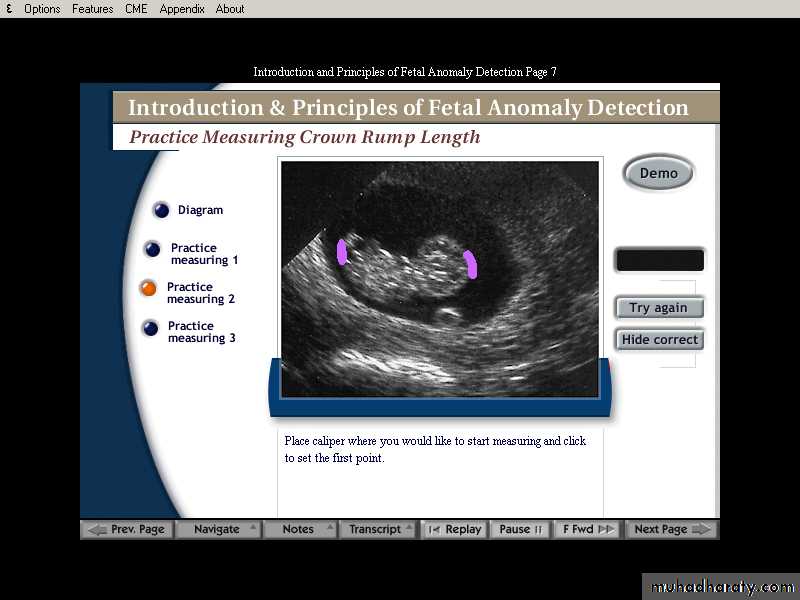Image resolution: width=800 pixels, height=600 pixels.
Task: Select the blue bullet beside Diagram
Action: [x=161, y=210]
